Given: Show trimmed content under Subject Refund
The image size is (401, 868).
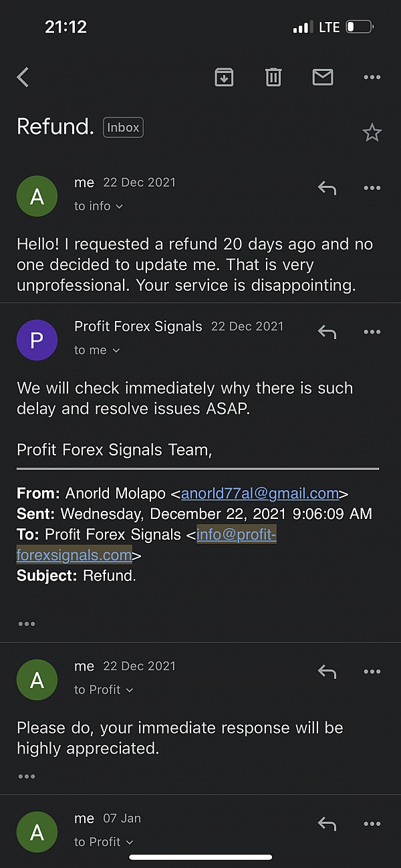Looking at the screenshot, I should pyautogui.click(x=27, y=624).
